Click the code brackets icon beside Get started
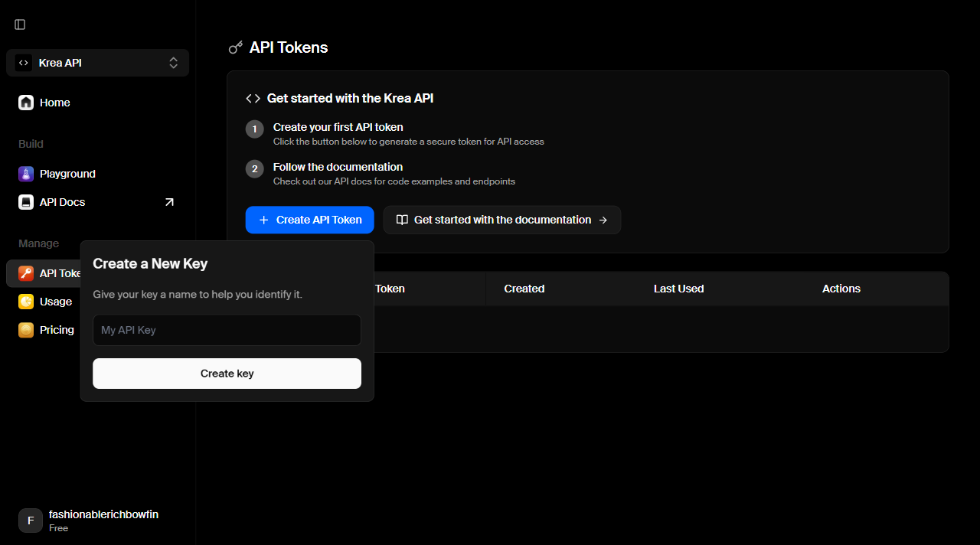980x545 pixels. click(253, 98)
